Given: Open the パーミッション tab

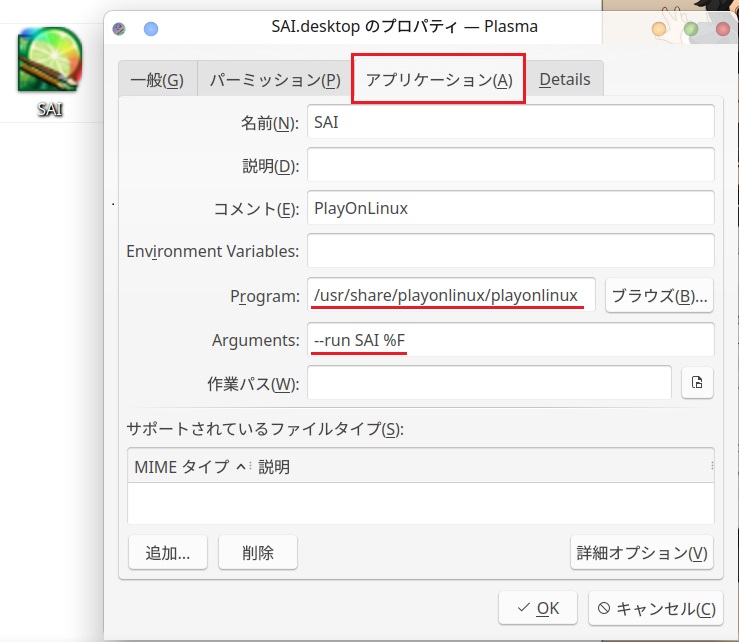Looking at the screenshot, I should coord(275,80).
